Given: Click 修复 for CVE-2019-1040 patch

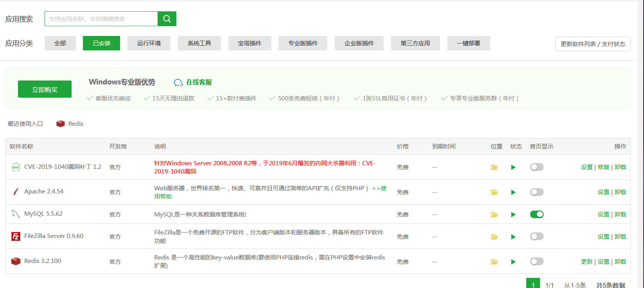Looking at the screenshot, I should pyautogui.click(x=603, y=167).
